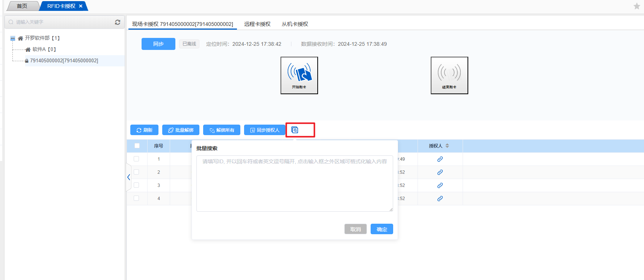The image size is (644, 280).
Task: Click the batch search ID text area
Action: (294, 184)
